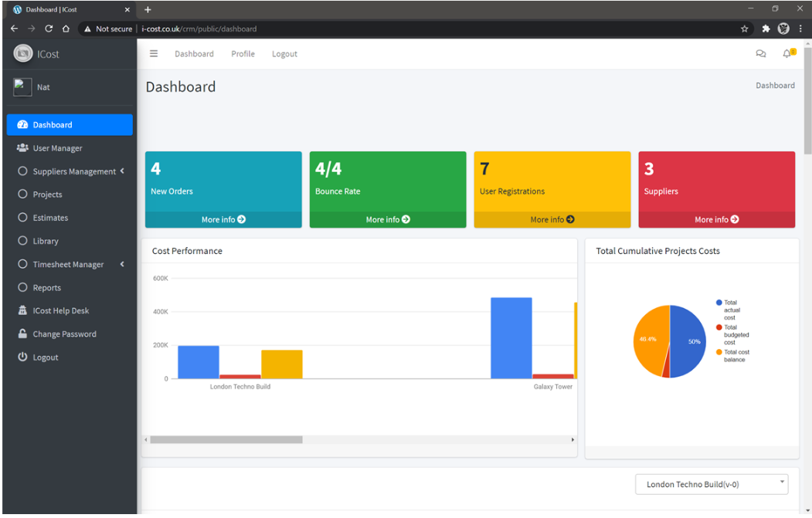Bookmark this page with star icon

(x=744, y=29)
